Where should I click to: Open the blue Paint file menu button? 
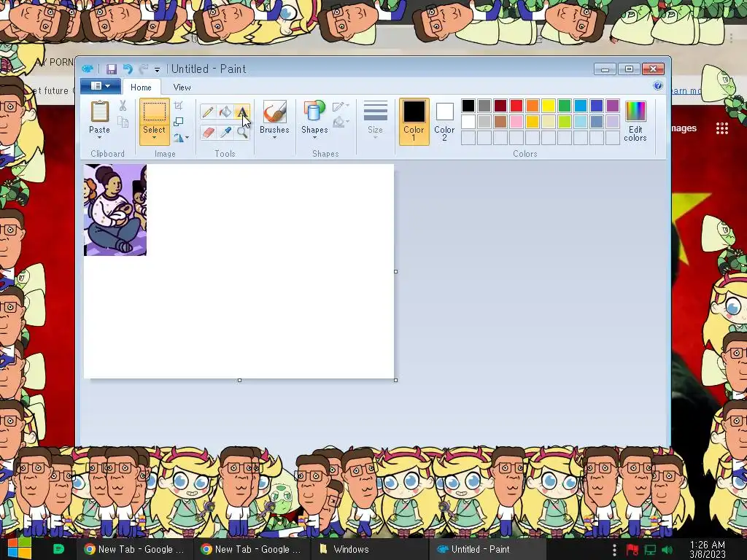(x=101, y=86)
